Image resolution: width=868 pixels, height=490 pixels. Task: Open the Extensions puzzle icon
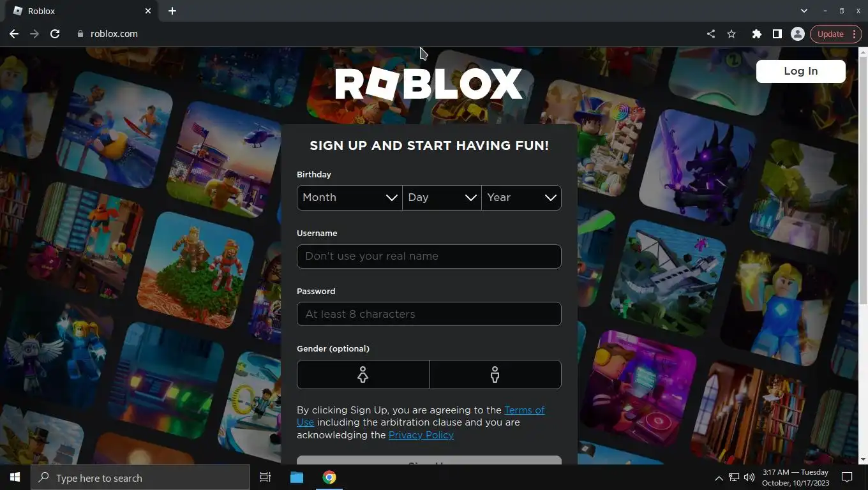757,34
